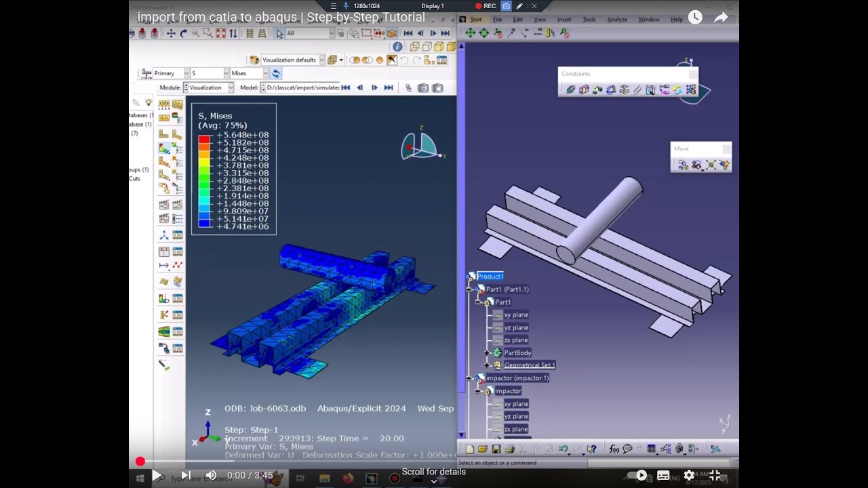
Task: Click the Auto-Fit View icon in Abaqus
Action: coord(220,33)
